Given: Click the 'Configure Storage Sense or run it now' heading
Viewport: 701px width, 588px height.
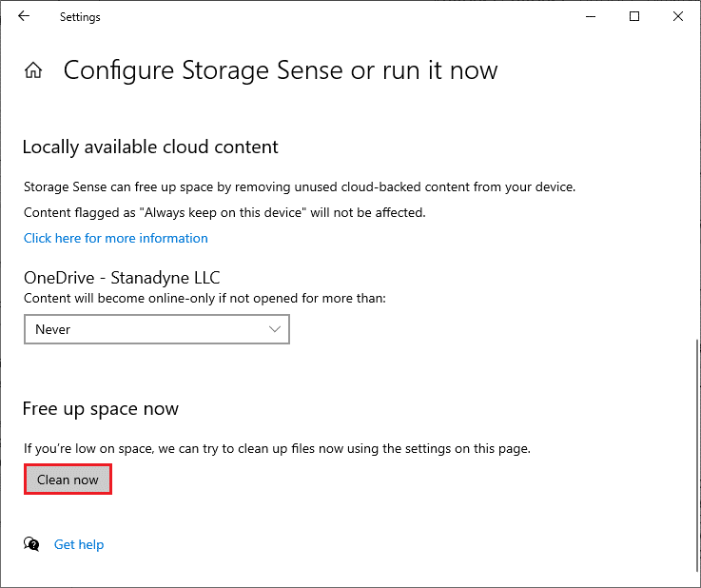Looking at the screenshot, I should pyautogui.click(x=281, y=70).
